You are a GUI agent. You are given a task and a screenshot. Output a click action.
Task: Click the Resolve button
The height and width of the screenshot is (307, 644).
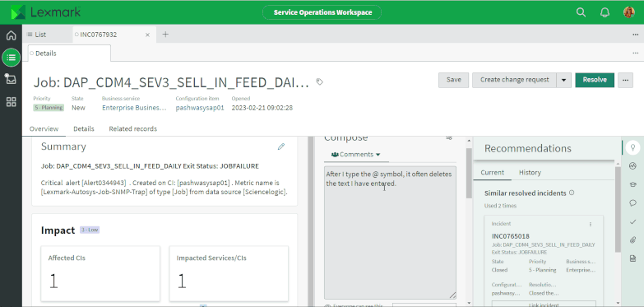click(x=595, y=80)
